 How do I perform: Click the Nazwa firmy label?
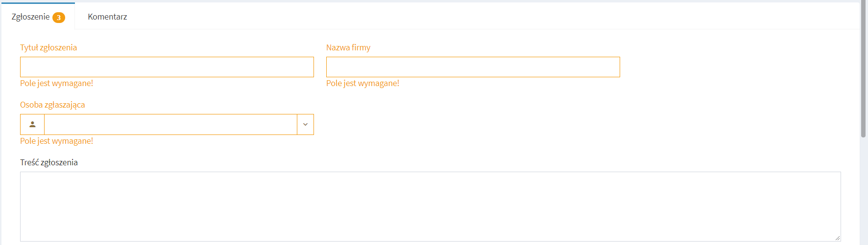(x=348, y=47)
